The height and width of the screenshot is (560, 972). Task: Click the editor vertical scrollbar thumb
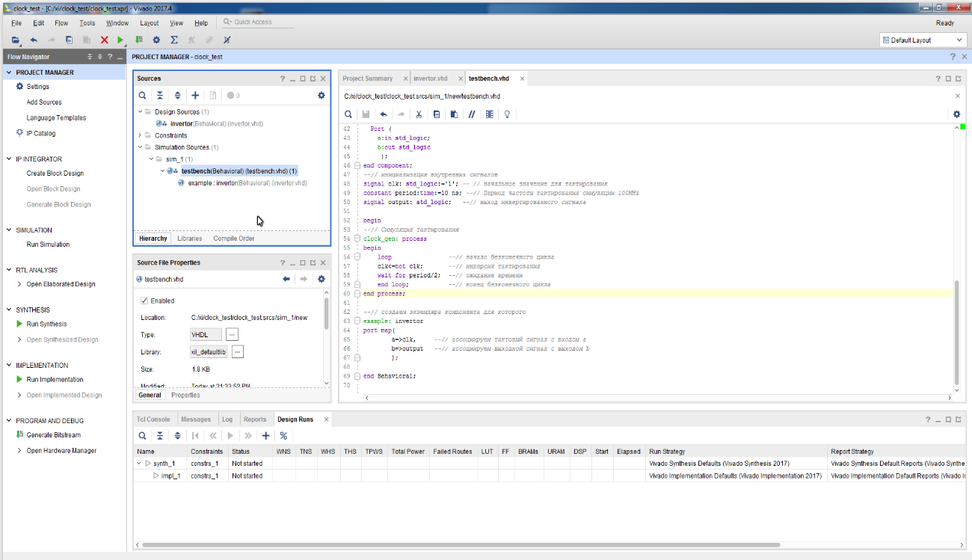tap(957, 333)
